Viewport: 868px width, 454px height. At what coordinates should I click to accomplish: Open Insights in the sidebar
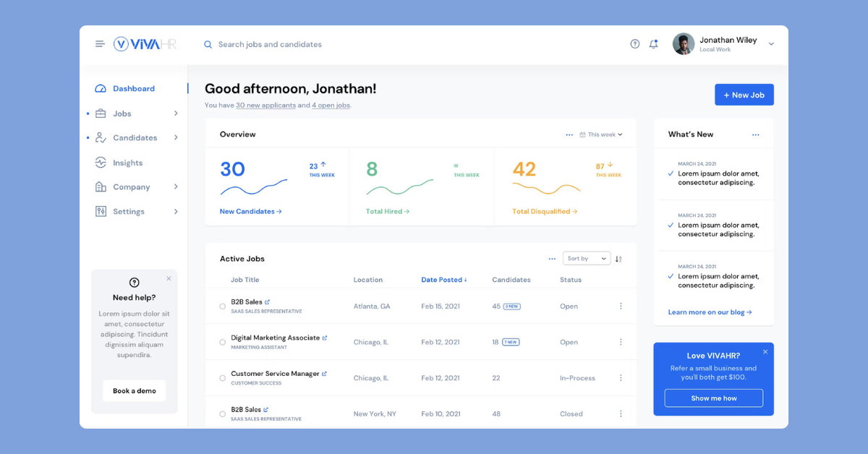(x=127, y=163)
